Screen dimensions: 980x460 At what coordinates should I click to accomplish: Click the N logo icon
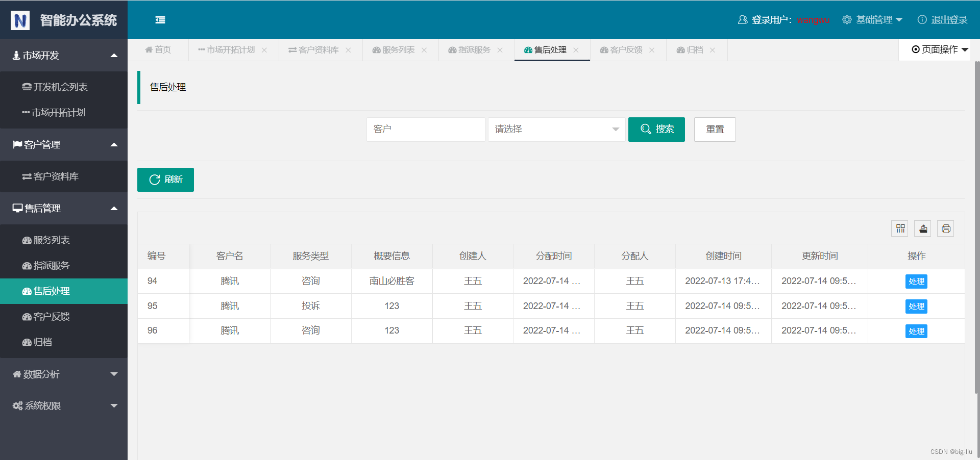(x=20, y=20)
